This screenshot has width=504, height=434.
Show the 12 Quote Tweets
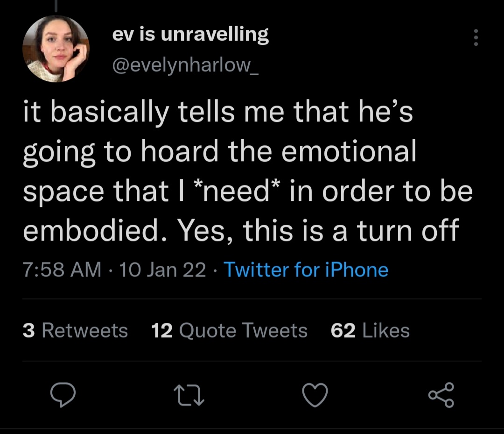click(230, 331)
